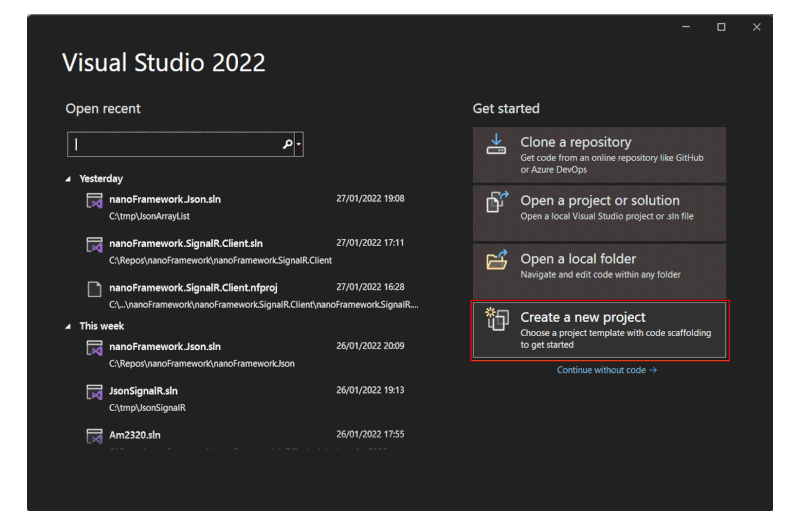Click solution icon of Am2320.sln
800x525 pixels.
coord(94,436)
